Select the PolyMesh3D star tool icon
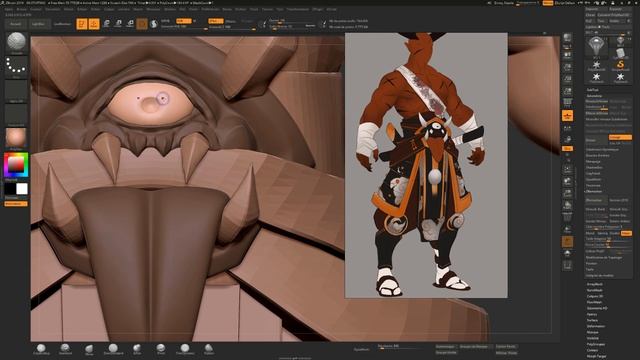The image size is (640, 360). pos(596,65)
